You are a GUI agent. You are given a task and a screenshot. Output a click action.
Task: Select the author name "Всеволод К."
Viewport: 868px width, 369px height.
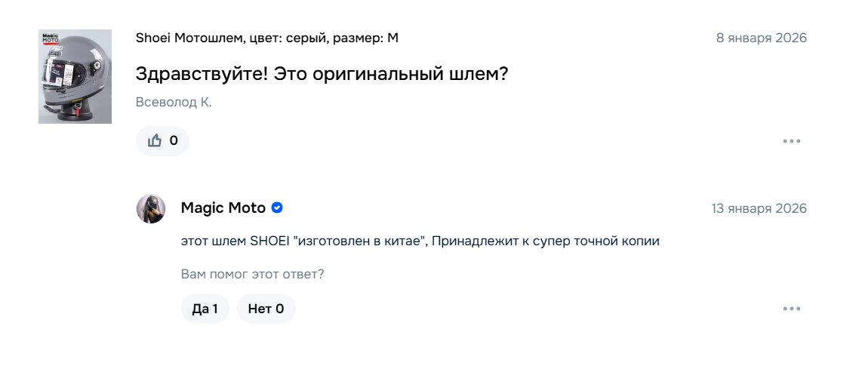point(174,103)
